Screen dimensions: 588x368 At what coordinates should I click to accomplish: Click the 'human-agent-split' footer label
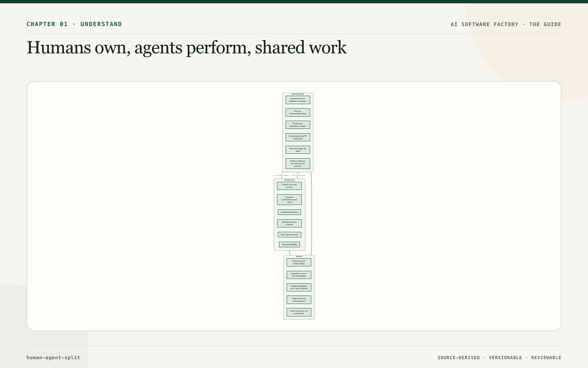(53, 357)
